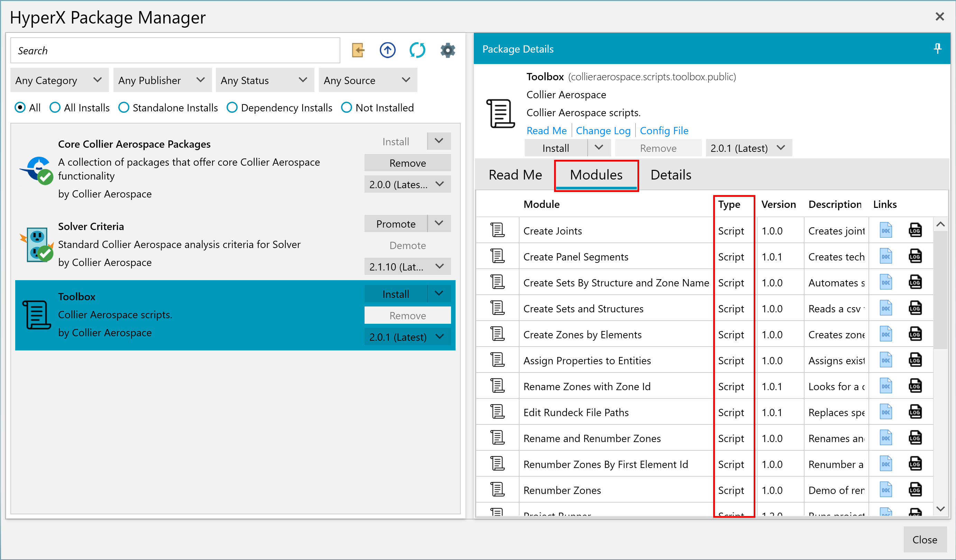Open the doc link for Assign Properties to Entities
Image resolution: width=956 pixels, height=560 pixels.
pos(886,360)
